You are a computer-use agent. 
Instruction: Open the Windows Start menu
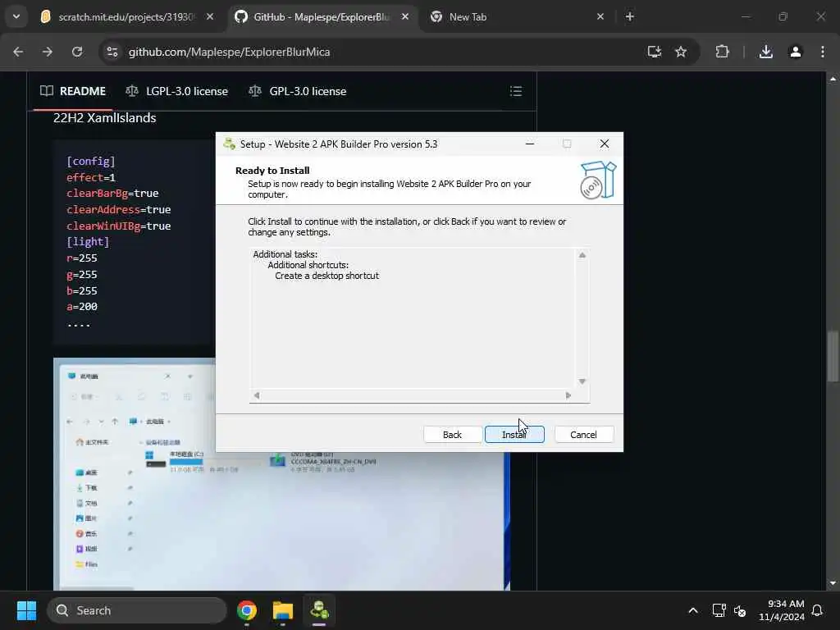[x=26, y=610]
